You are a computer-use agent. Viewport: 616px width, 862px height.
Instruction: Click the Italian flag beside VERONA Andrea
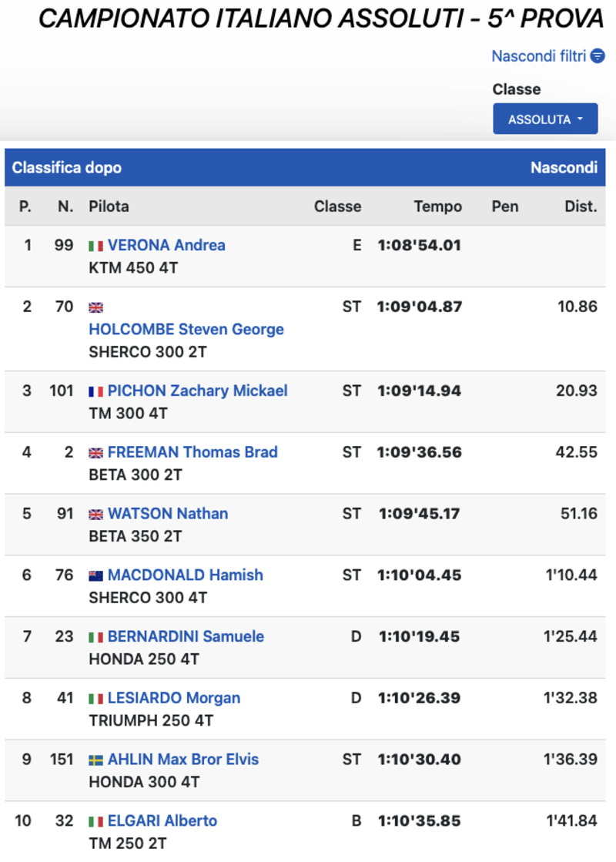95,246
